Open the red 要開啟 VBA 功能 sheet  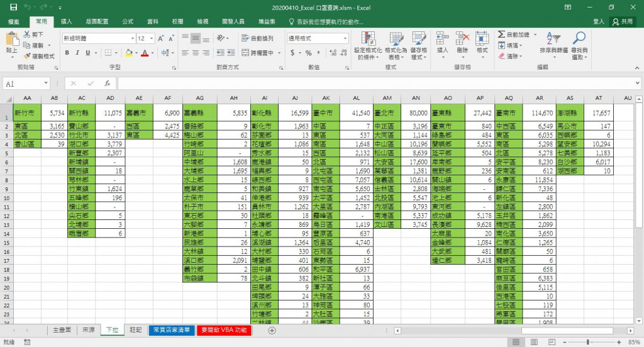[224, 330]
